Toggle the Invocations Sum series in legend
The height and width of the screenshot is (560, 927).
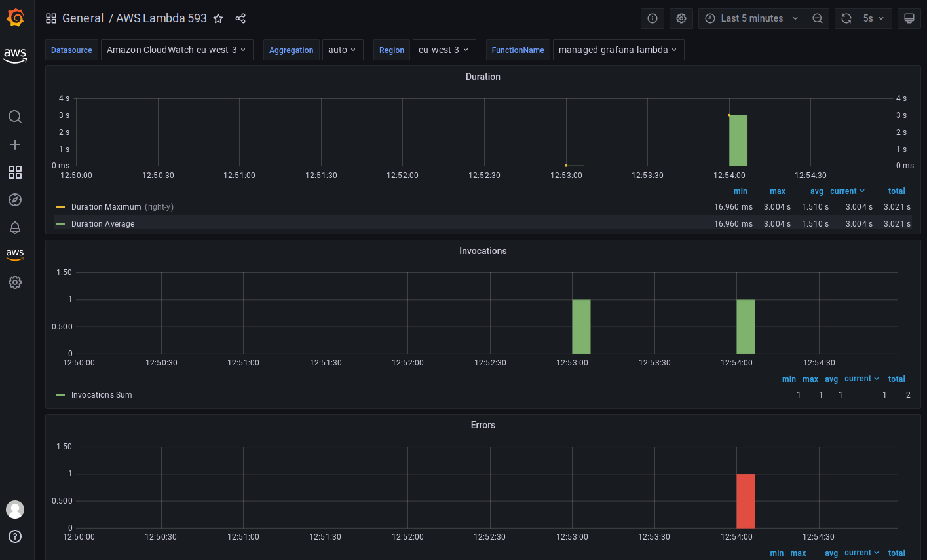(102, 395)
